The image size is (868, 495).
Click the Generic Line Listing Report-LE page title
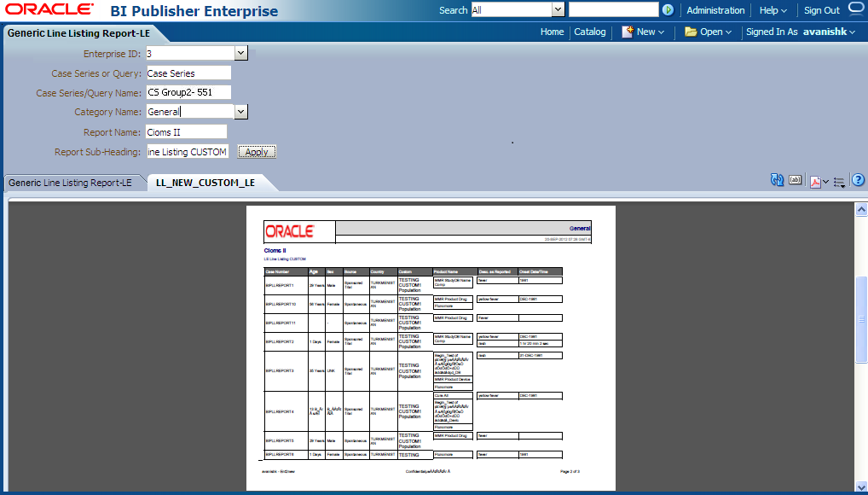[x=78, y=33]
